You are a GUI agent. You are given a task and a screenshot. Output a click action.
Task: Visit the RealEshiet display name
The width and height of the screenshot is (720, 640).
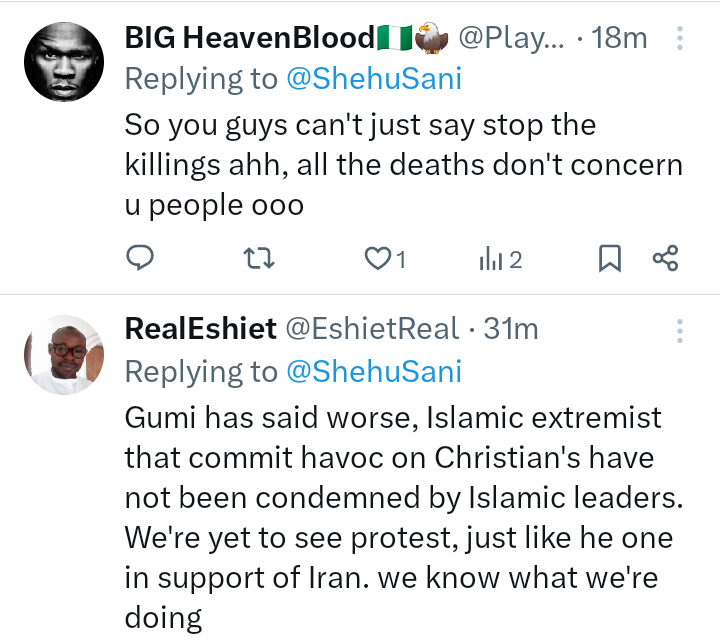[200, 328]
